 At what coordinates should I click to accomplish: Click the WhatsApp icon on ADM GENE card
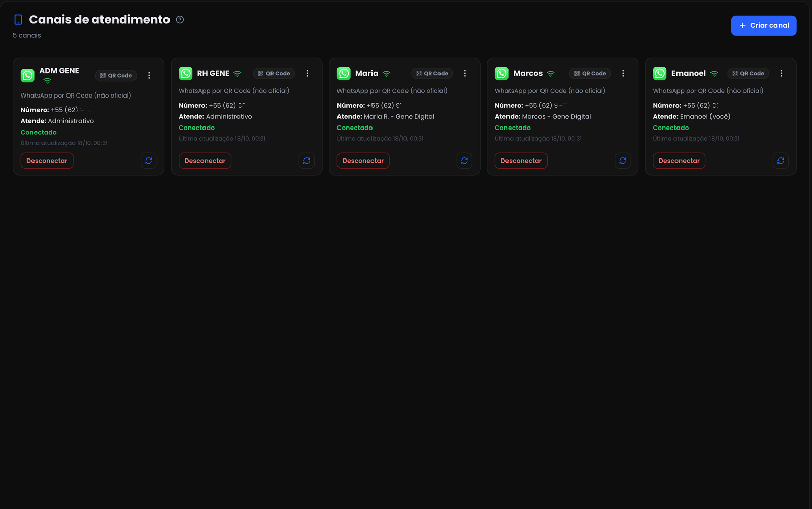27,76
